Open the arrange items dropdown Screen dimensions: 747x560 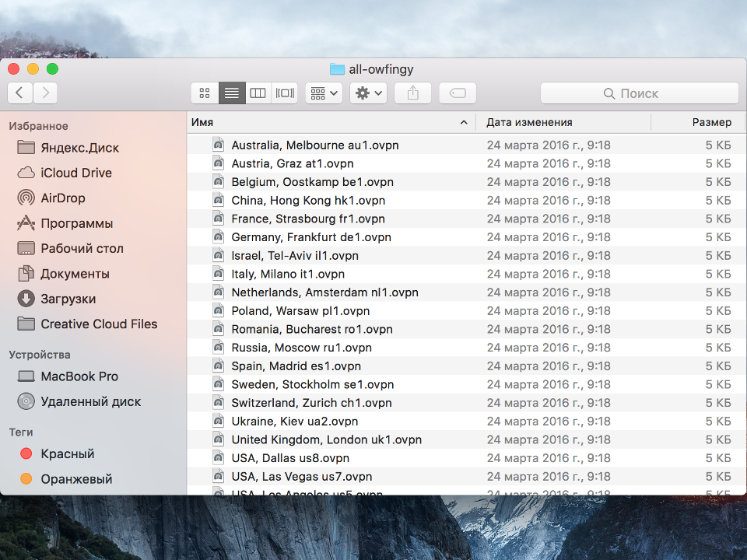pyautogui.click(x=324, y=93)
